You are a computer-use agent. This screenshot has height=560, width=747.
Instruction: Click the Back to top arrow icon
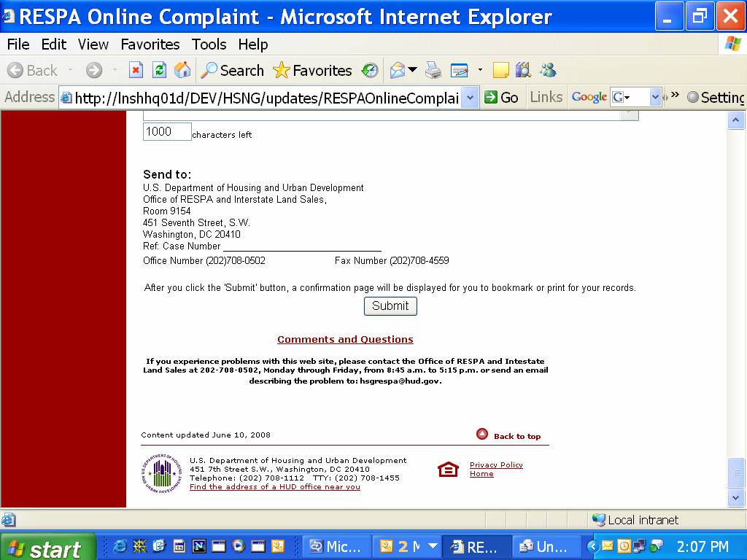coord(482,434)
